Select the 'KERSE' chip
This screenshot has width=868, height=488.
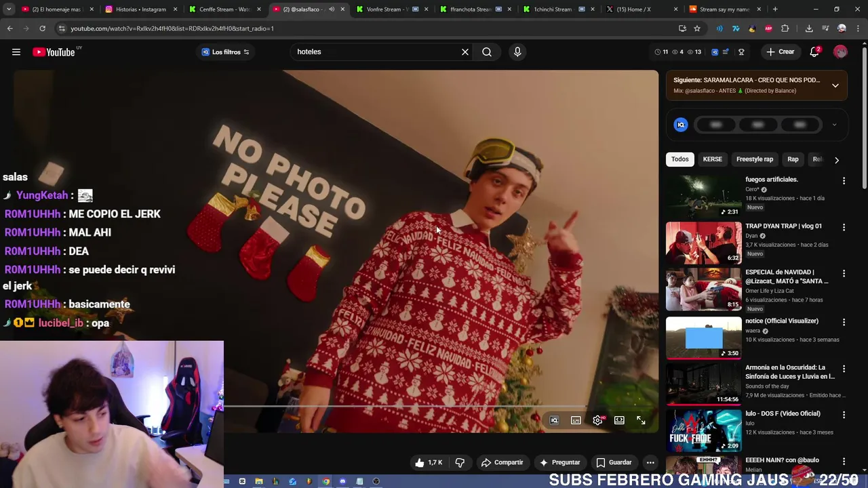[x=712, y=159]
